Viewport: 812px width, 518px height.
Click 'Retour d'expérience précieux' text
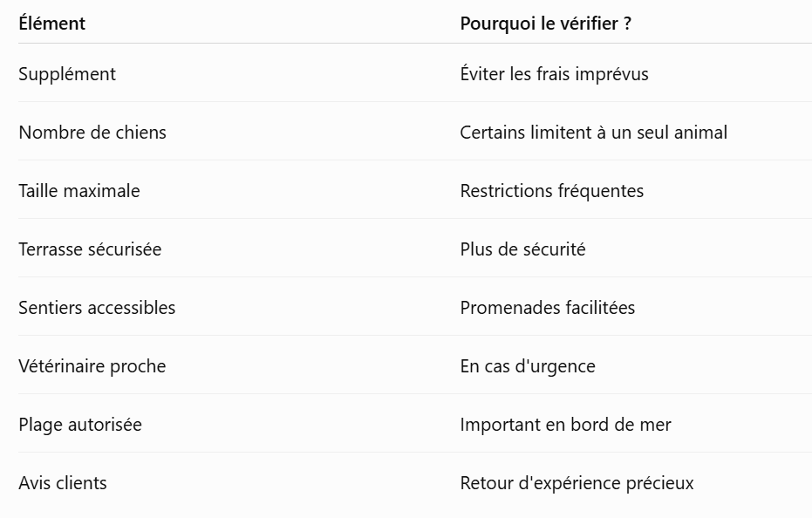[577, 484]
